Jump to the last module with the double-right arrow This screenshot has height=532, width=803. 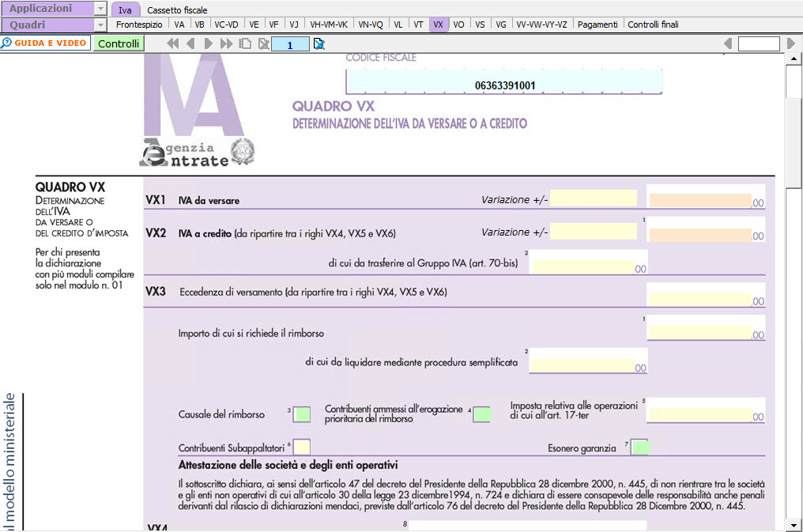tap(226, 44)
